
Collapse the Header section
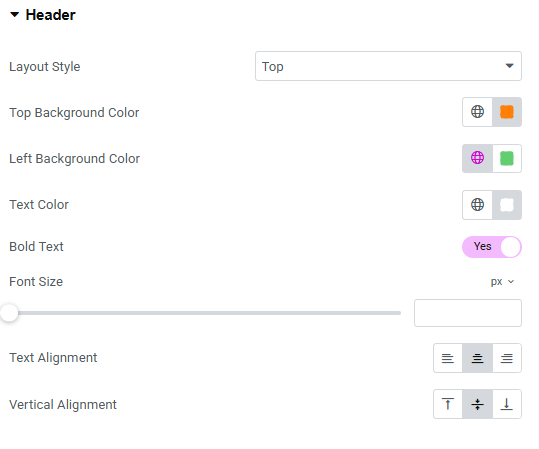[14, 14]
